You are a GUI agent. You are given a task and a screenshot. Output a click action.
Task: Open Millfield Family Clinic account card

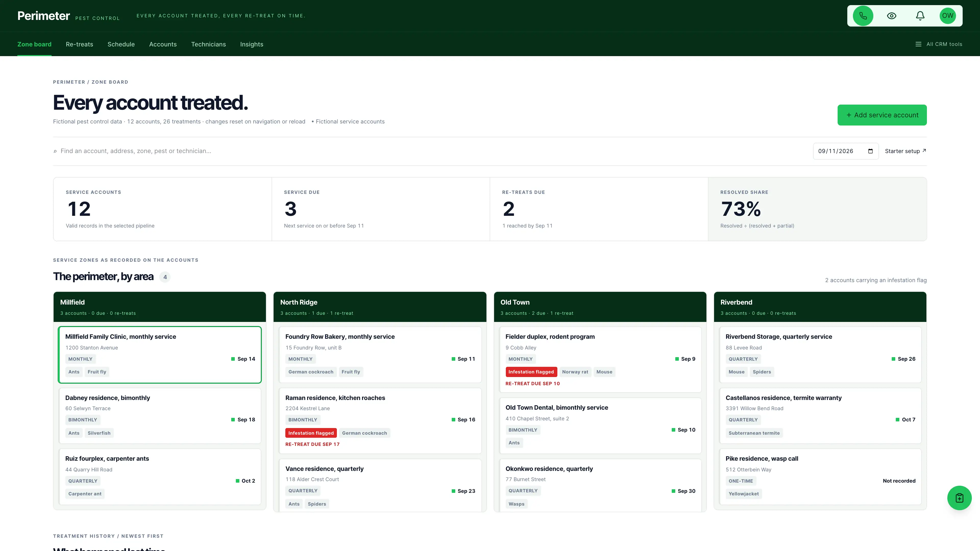coord(160,354)
